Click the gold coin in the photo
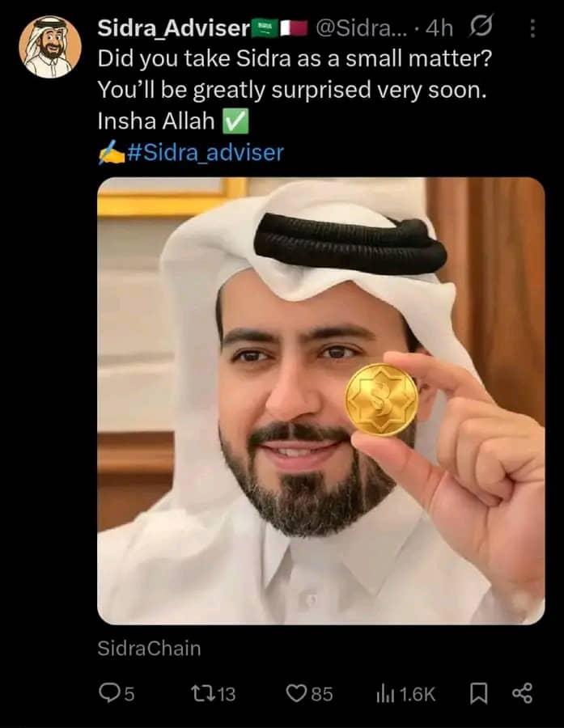564x728 pixels. click(381, 400)
